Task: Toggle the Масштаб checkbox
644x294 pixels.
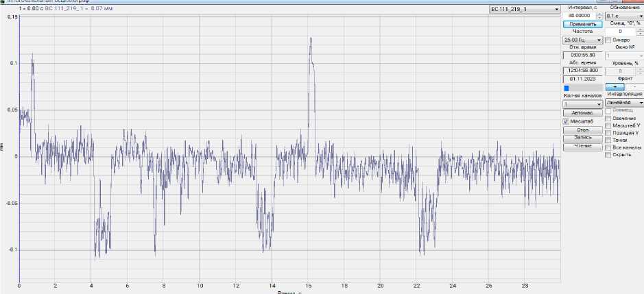Action: [x=566, y=121]
